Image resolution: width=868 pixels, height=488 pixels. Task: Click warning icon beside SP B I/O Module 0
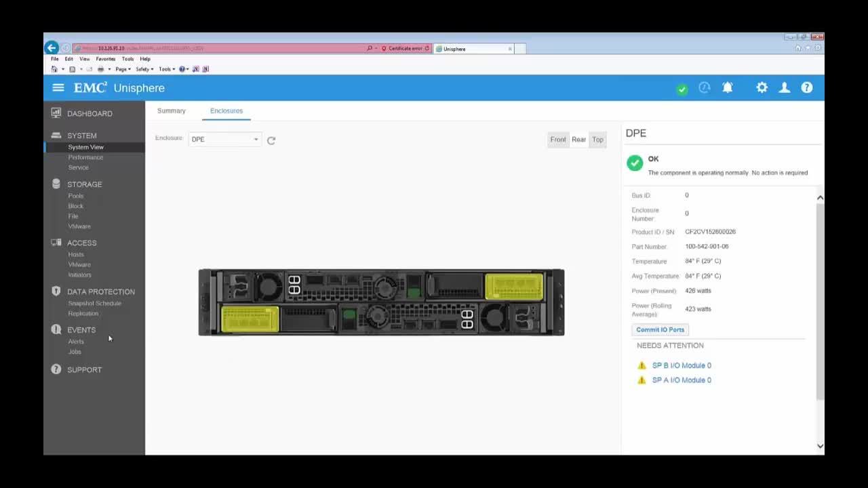642,365
